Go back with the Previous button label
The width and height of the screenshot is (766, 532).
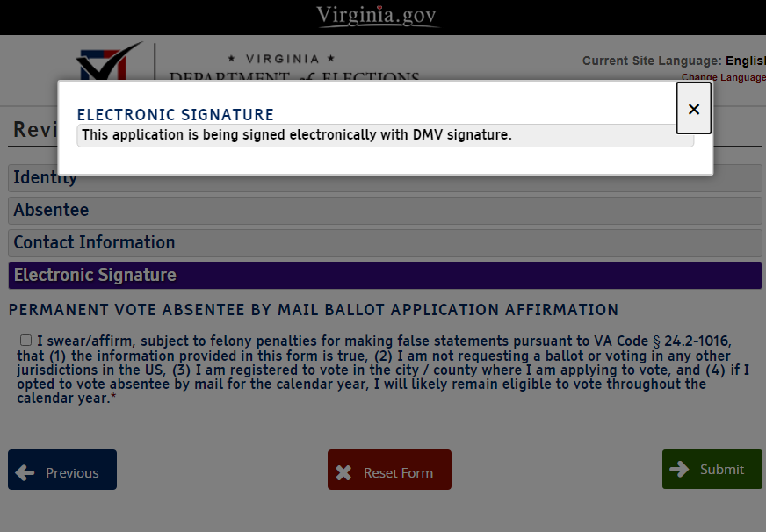click(x=72, y=472)
